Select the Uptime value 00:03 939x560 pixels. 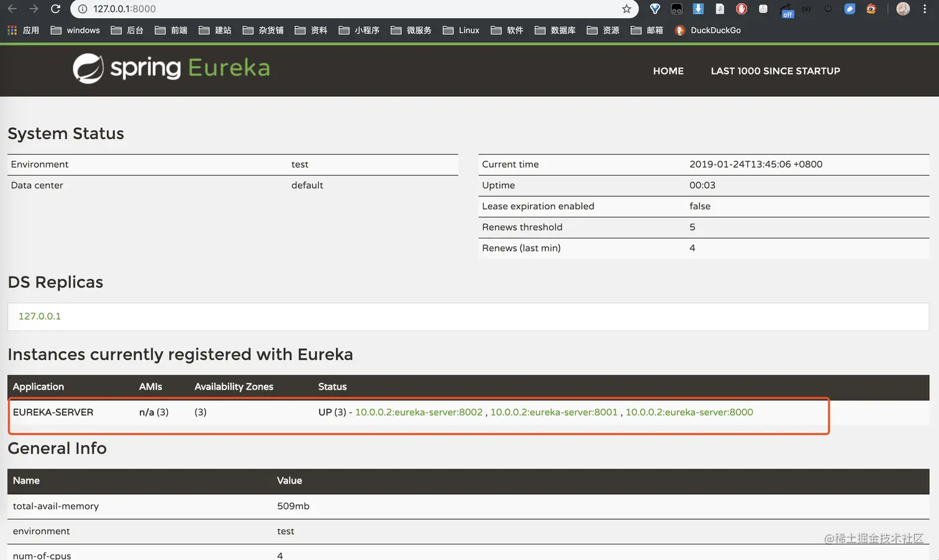(x=702, y=185)
